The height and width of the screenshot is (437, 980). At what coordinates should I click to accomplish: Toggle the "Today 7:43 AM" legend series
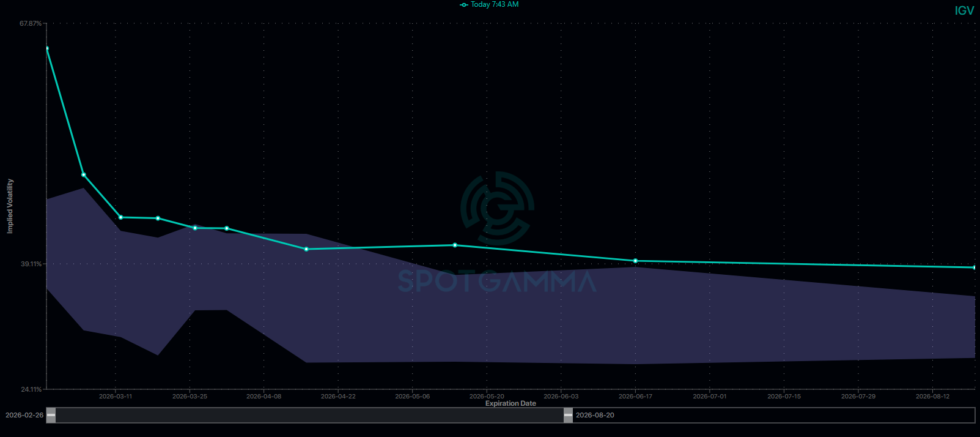[489, 5]
